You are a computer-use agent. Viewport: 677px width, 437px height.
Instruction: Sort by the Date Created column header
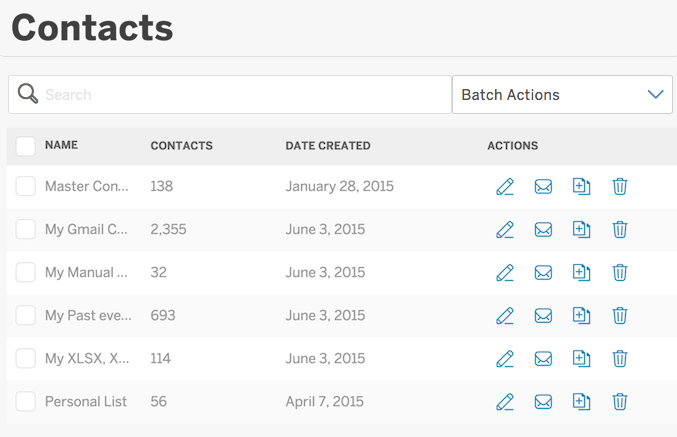(328, 146)
